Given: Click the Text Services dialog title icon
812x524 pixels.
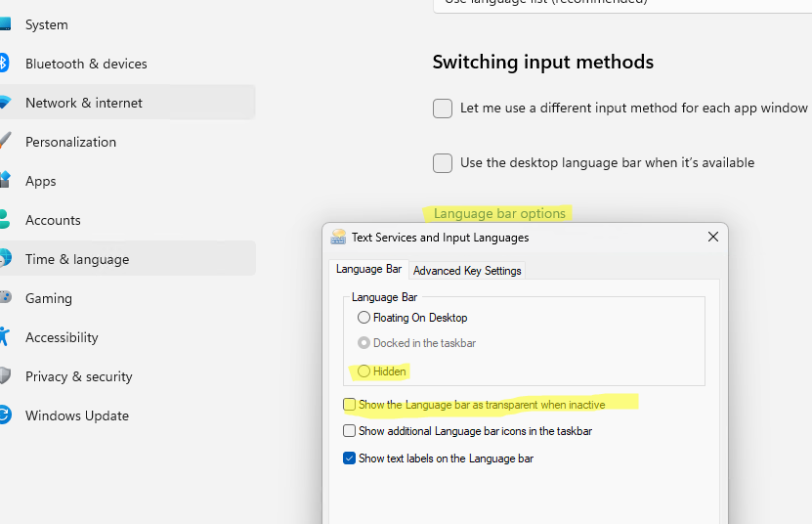Looking at the screenshot, I should pyautogui.click(x=338, y=238).
